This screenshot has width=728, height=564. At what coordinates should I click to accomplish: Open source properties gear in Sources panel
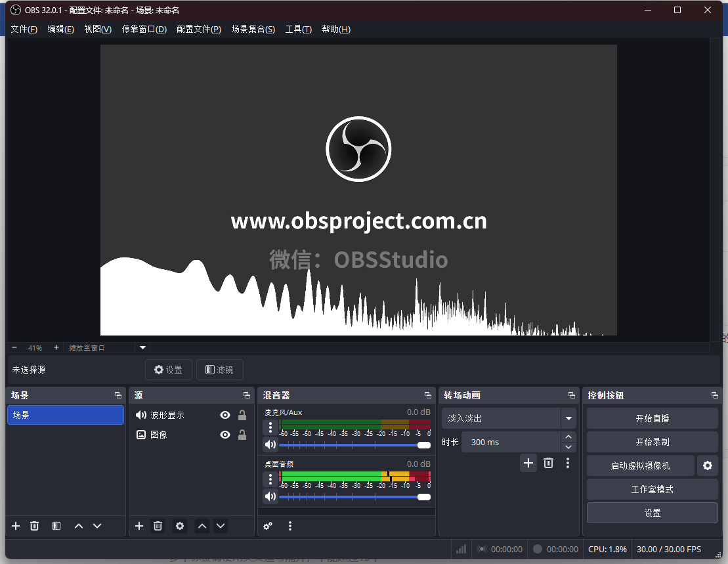pyautogui.click(x=180, y=526)
